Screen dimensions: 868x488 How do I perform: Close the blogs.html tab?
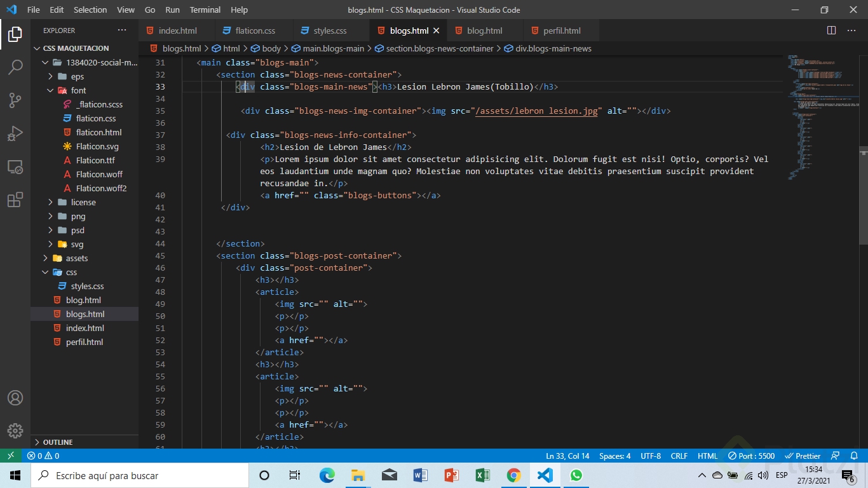(x=436, y=30)
